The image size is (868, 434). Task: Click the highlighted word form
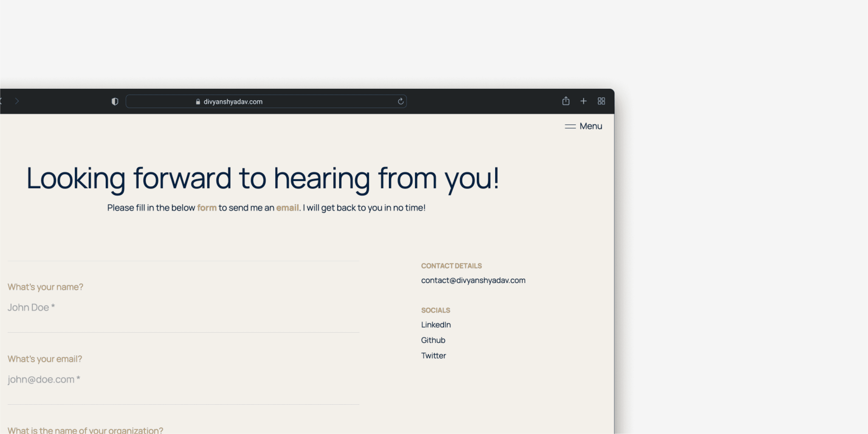click(207, 208)
